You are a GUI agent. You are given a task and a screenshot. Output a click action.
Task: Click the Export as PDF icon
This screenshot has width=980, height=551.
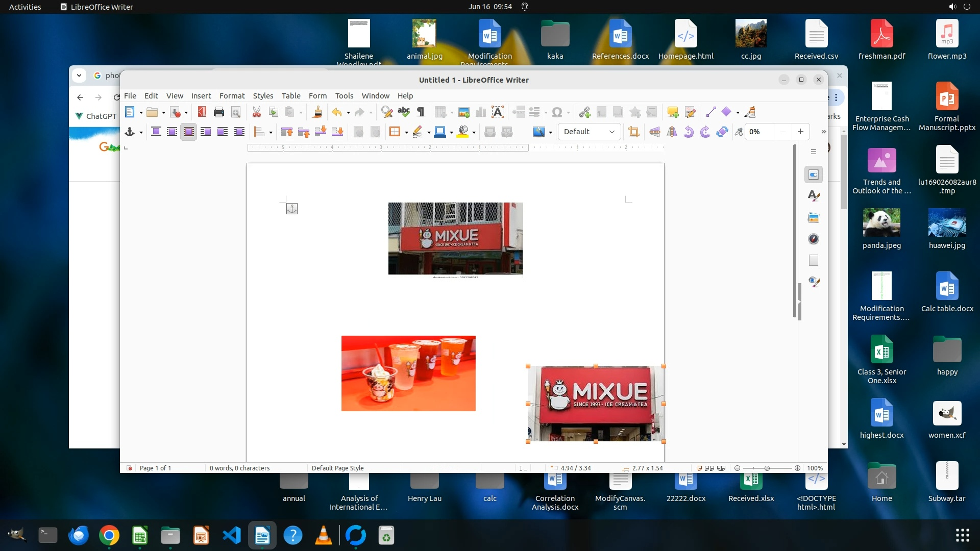point(202,112)
